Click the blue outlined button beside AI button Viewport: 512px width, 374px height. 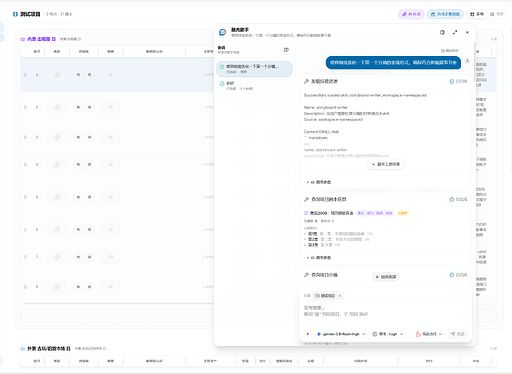445,14
